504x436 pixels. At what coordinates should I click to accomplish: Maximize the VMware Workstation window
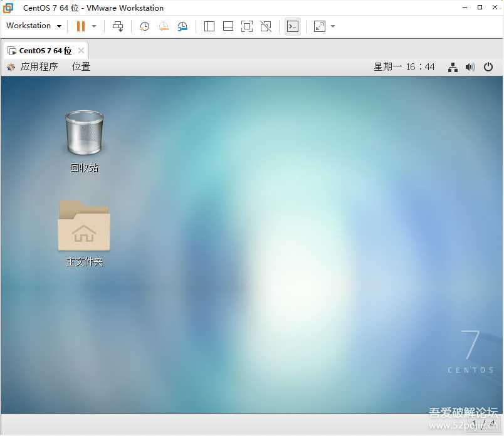click(480, 7)
